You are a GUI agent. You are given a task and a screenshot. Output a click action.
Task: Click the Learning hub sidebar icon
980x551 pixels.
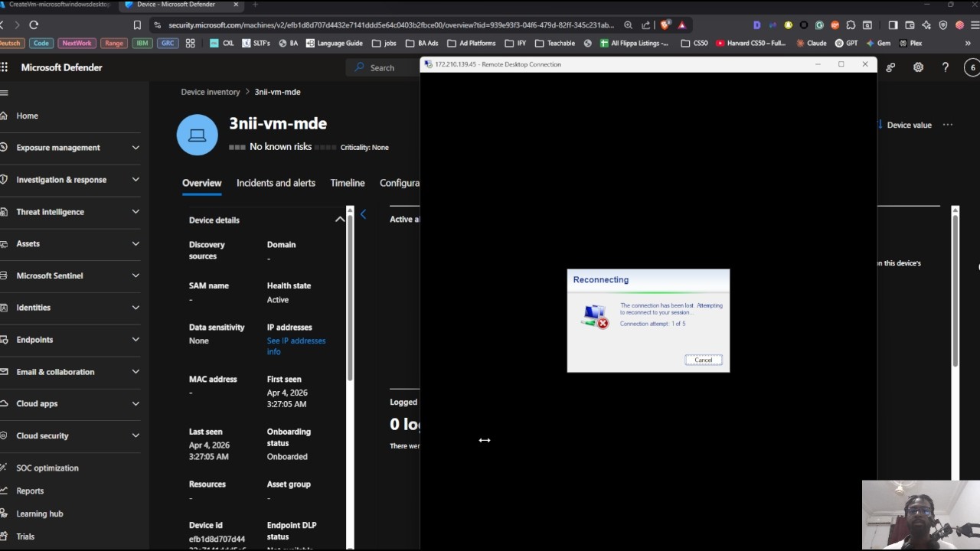coord(3,514)
